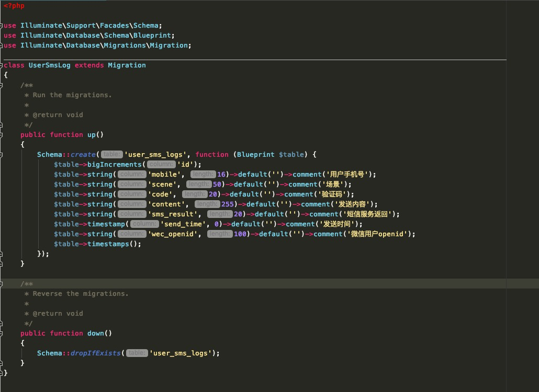Click the opening <?php tag
539x392 pixels.
[14, 6]
